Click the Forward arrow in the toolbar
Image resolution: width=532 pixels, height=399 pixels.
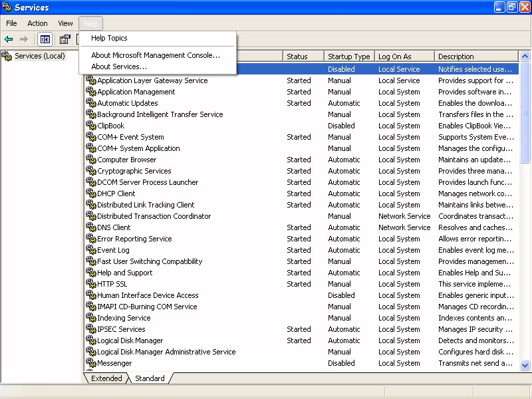coord(24,39)
